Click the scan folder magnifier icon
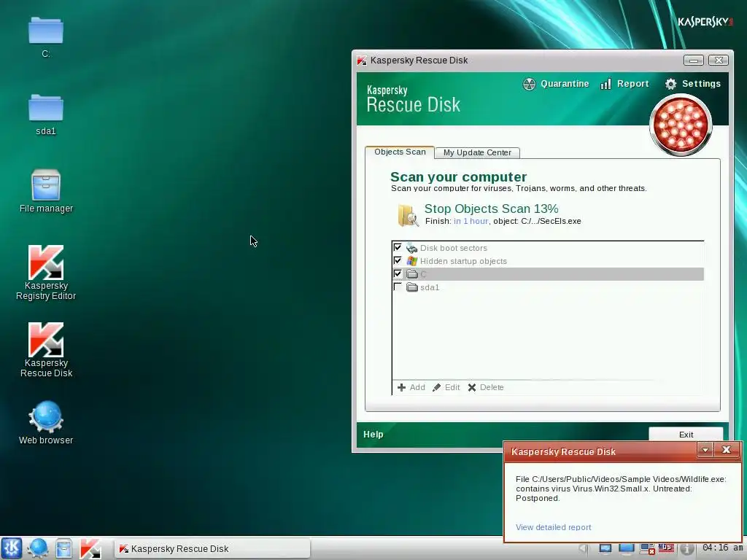Image resolution: width=747 pixels, height=560 pixels. (x=409, y=215)
